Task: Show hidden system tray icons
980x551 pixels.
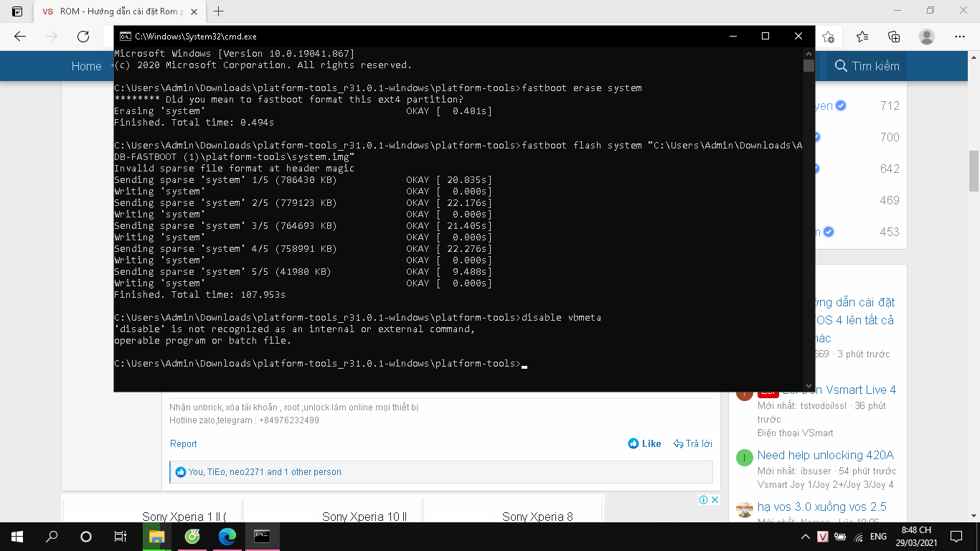Action: pos(806,537)
